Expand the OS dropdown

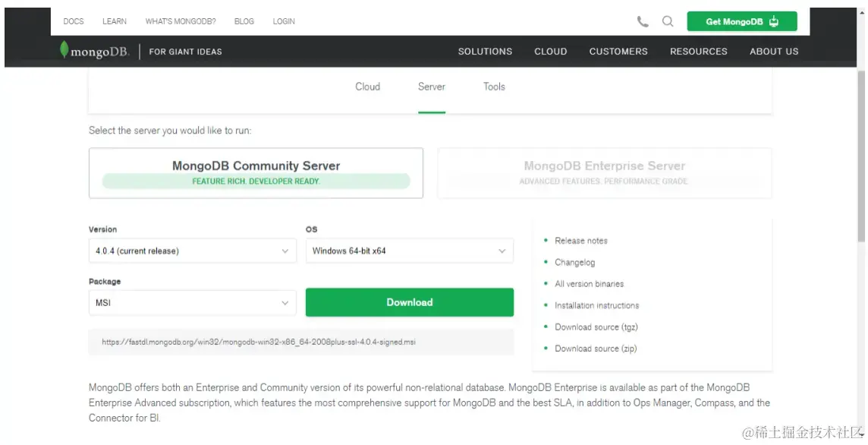(410, 251)
